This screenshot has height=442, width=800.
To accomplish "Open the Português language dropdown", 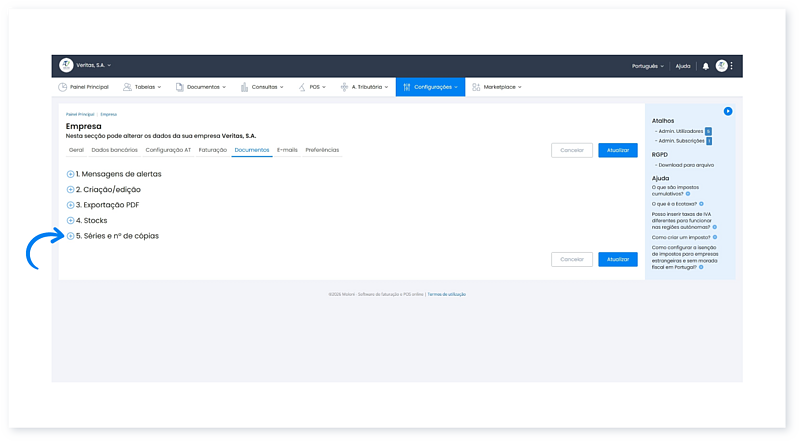I will [647, 66].
